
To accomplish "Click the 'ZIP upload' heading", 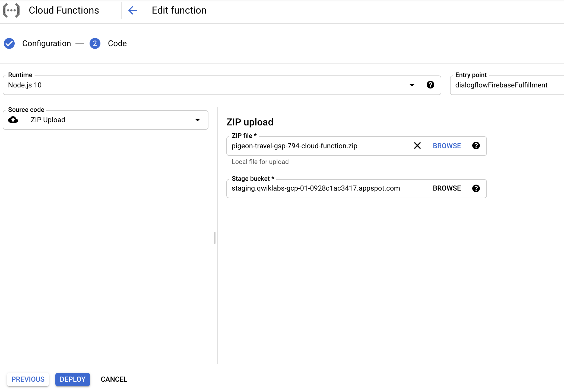I will [x=250, y=122].
